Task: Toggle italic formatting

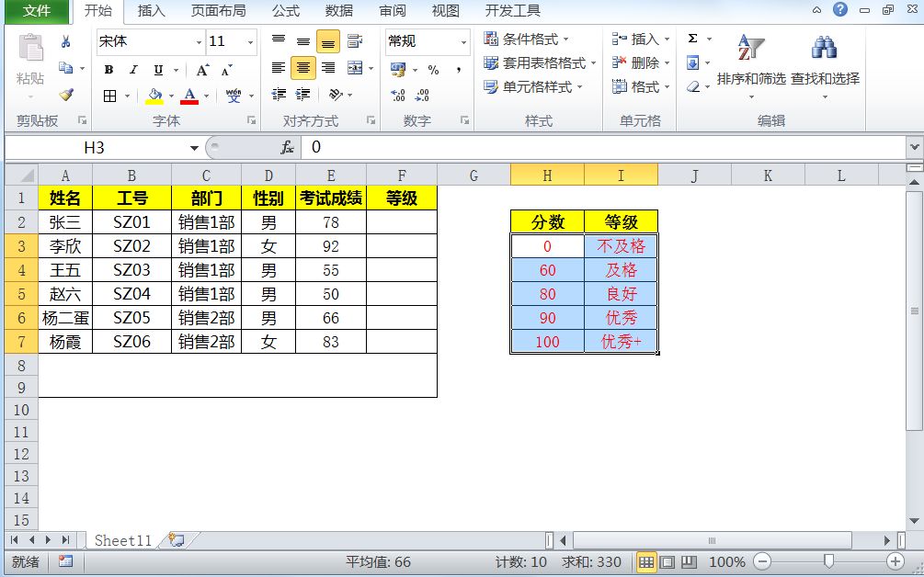Action: (x=132, y=69)
